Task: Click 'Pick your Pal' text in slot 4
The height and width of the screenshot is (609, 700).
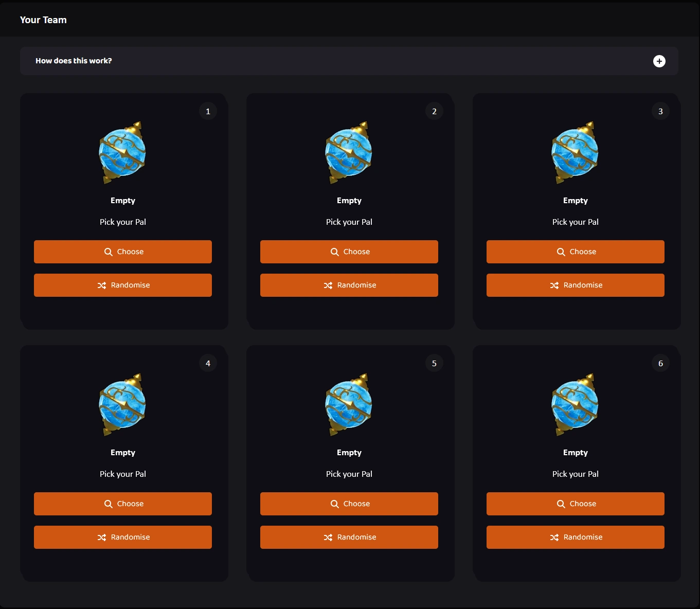Action: click(x=123, y=474)
